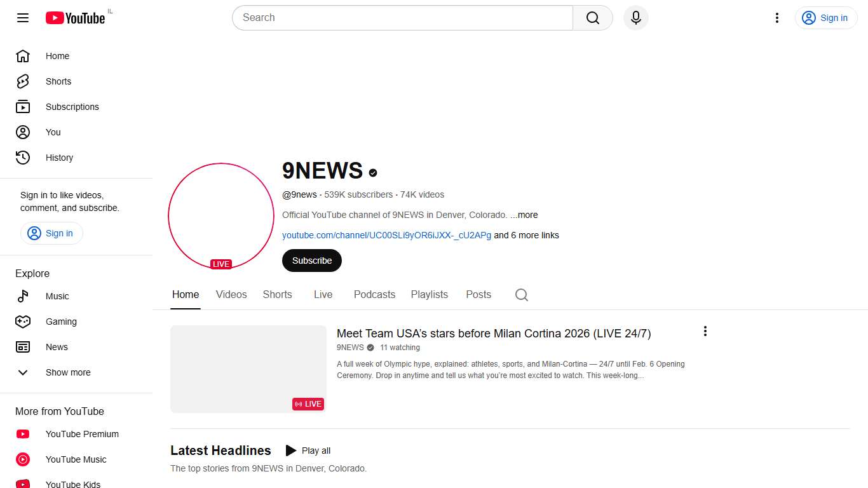Open the Playlists tab

(x=429, y=294)
